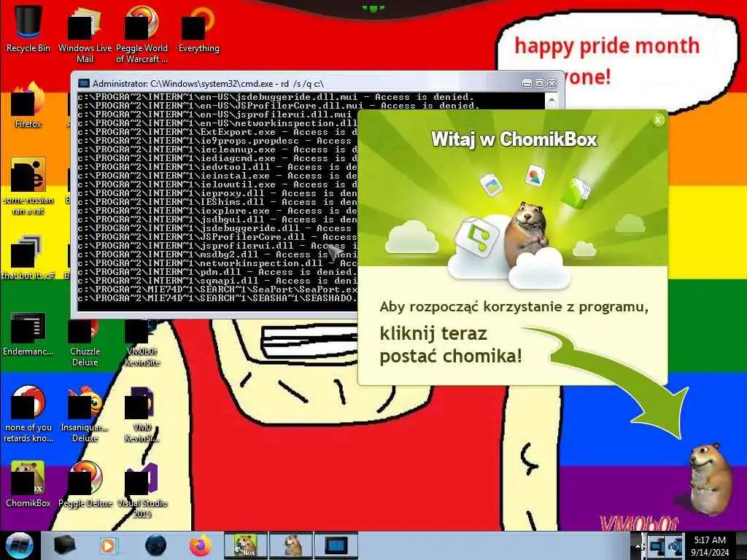This screenshot has width=747, height=560.
Task: Open the black folder icon on taskbar
Action: (64, 545)
